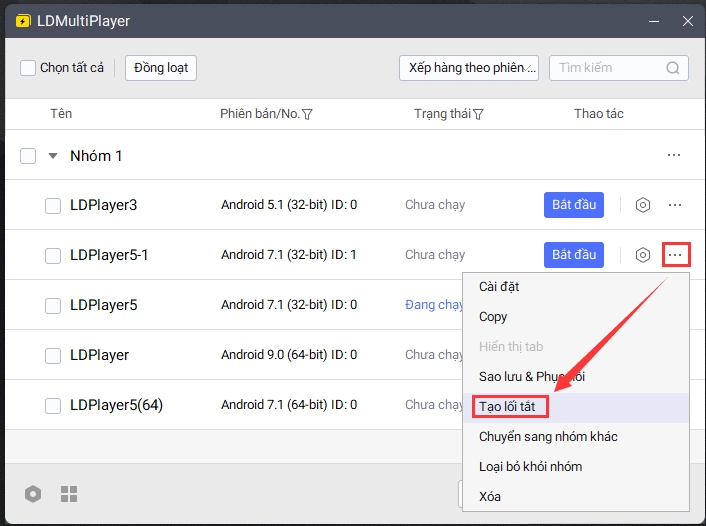
Task: Check the box next to LDPlayer5 row
Action: 53,306
